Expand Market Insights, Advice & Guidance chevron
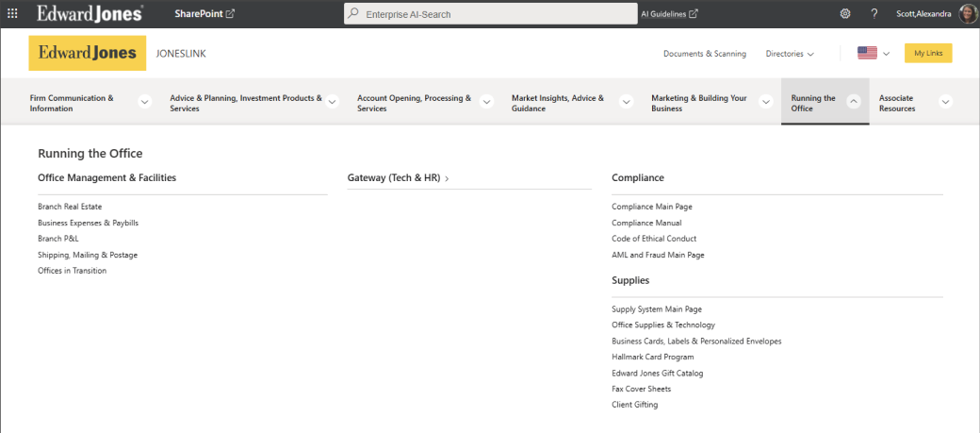This screenshot has width=980, height=433. click(x=627, y=102)
